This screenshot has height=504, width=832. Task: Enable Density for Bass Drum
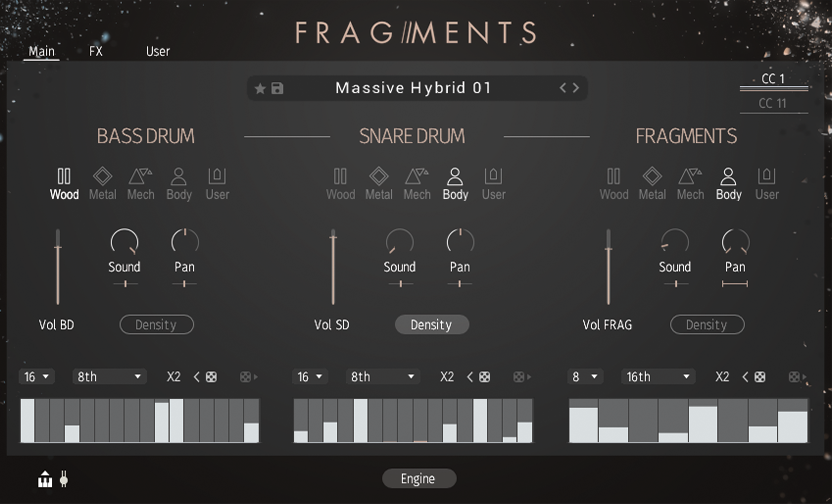click(x=156, y=325)
